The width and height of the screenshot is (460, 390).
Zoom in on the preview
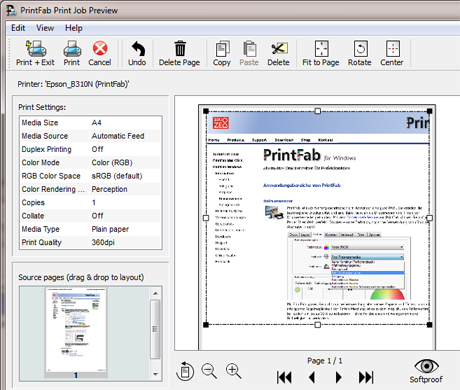pyautogui.click(x=233, y=371)
